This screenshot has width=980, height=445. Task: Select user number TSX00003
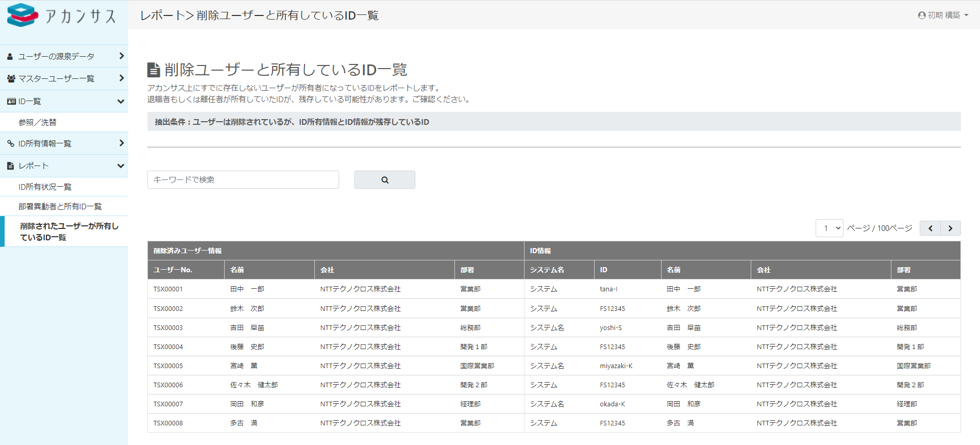pos(168,328)
